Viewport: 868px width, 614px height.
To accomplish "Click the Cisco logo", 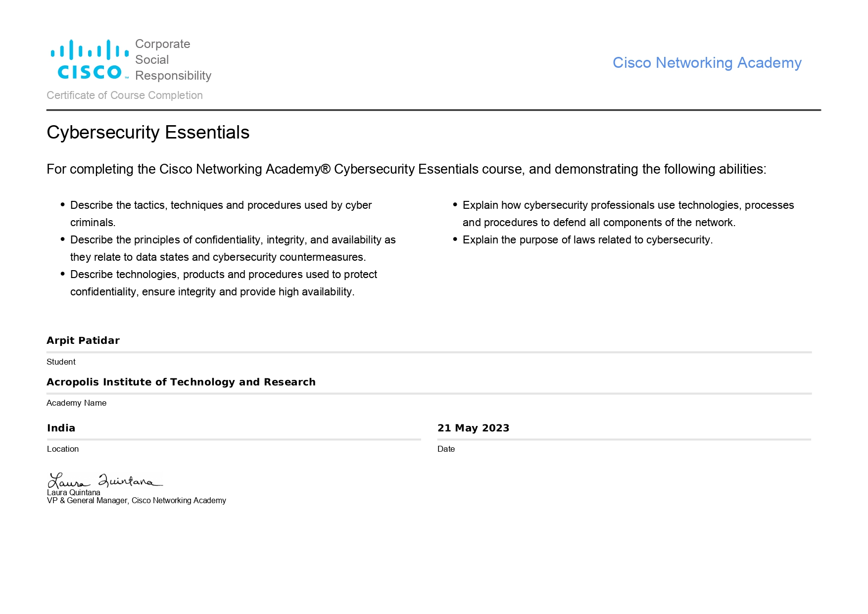I will (x=90, y=60).
